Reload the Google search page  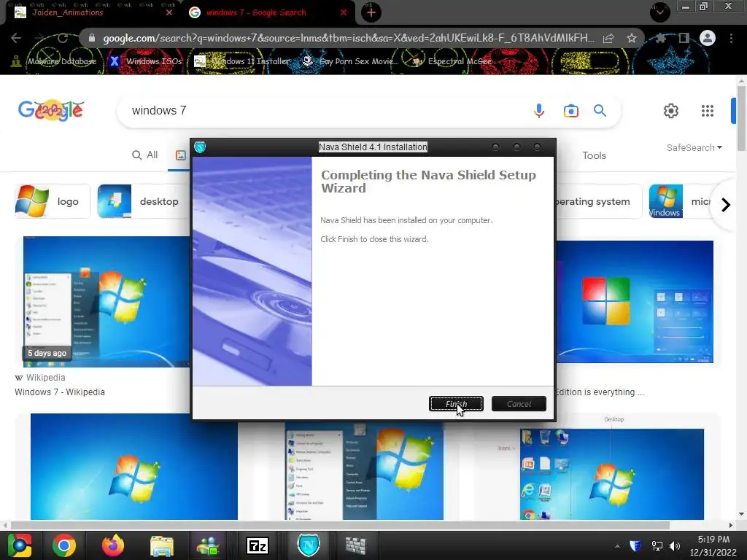(x=63, y=38)
